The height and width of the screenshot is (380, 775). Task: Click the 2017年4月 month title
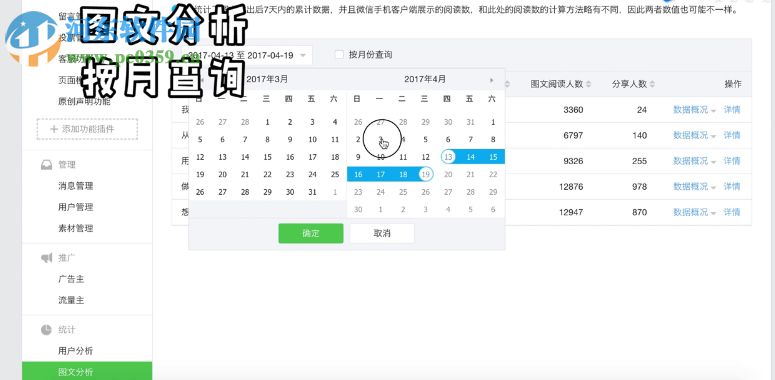click(x=425, y=79)
